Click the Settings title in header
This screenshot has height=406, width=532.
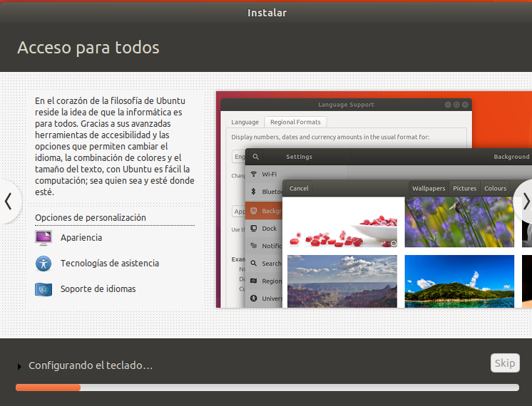click(299, 157)
